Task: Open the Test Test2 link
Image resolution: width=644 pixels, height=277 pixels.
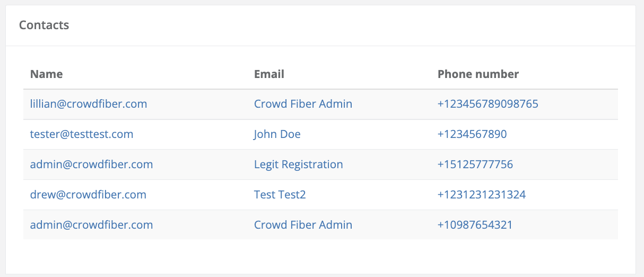Action: (x=280, y=195)
